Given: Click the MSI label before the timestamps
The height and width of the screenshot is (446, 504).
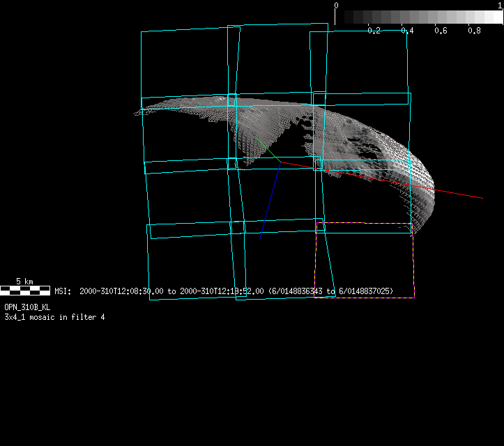Looking at the screenshot, I should point(62,291).
